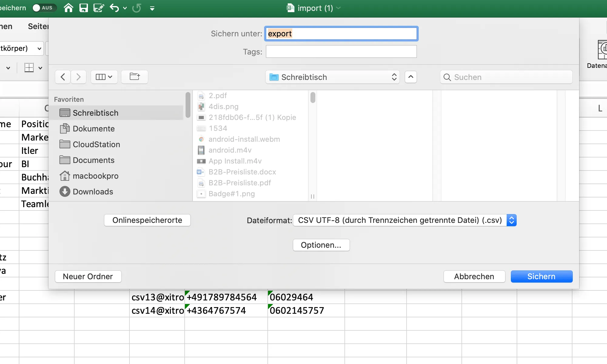Click cell 0602145757 in the spreadsheet

(306, 310)
